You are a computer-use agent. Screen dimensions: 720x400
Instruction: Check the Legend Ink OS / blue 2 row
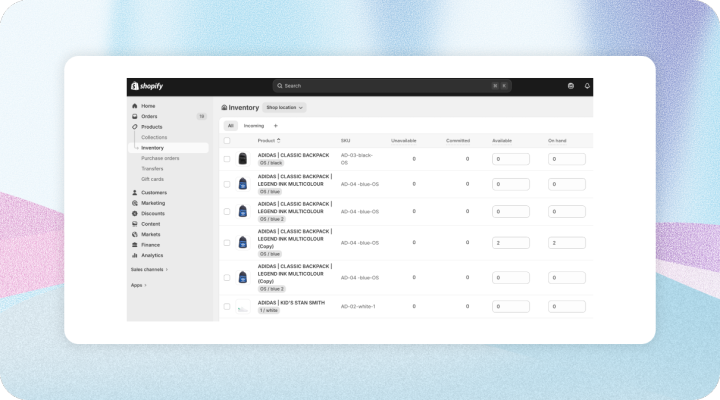(227, 212)
